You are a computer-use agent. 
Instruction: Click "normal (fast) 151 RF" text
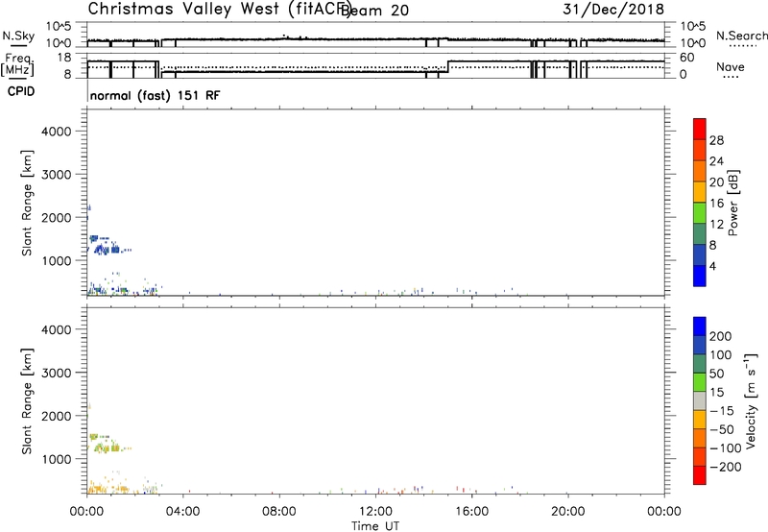[x=156, y=95]
